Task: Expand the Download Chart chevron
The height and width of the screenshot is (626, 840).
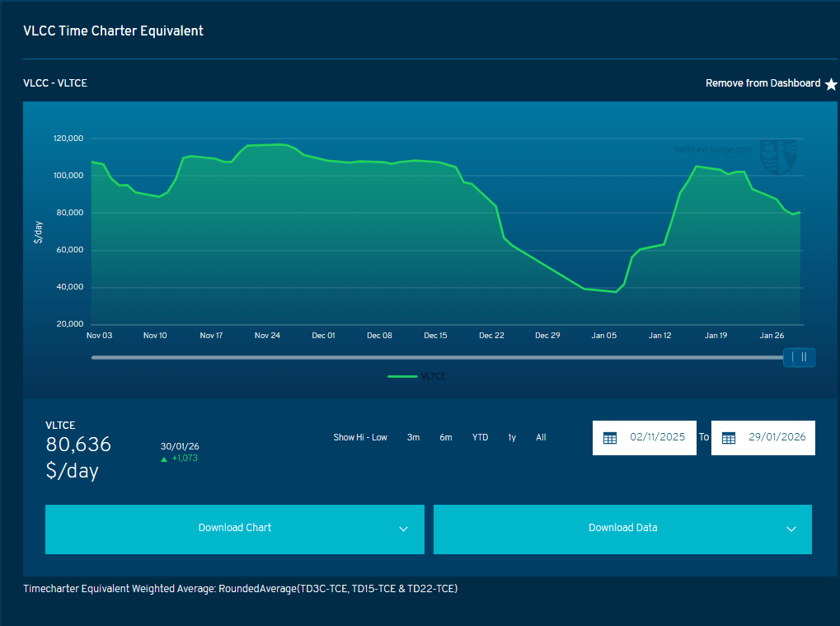Action: 403,529
